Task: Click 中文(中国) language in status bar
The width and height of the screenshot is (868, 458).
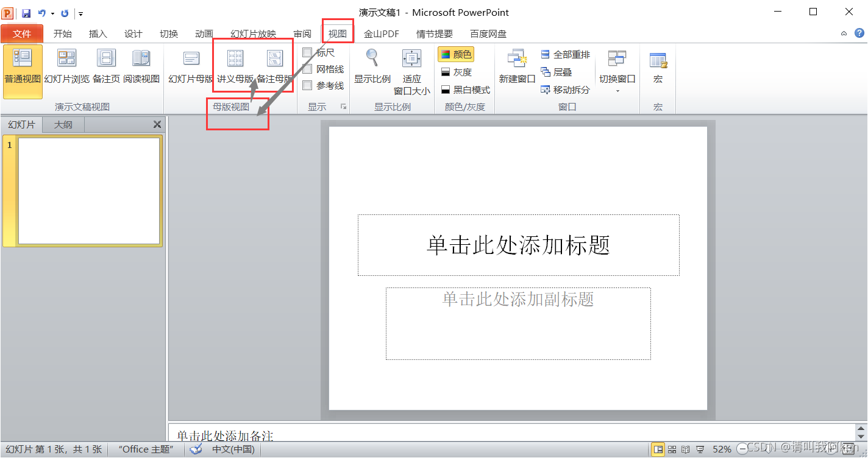Action: 233,449
